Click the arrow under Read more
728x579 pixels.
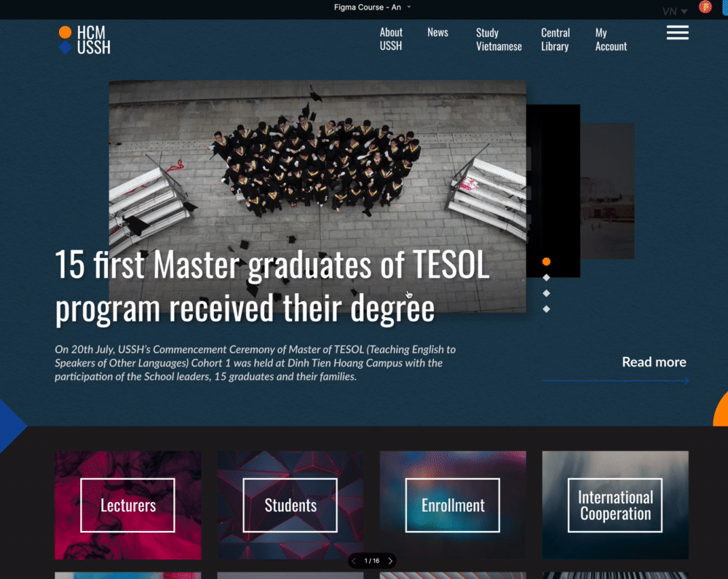point(615,380)
